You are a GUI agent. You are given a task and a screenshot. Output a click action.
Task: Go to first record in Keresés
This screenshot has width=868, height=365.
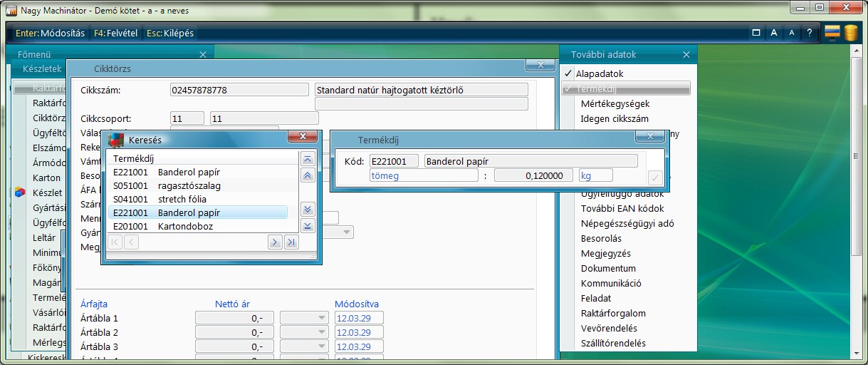click(x=115, y=242)
